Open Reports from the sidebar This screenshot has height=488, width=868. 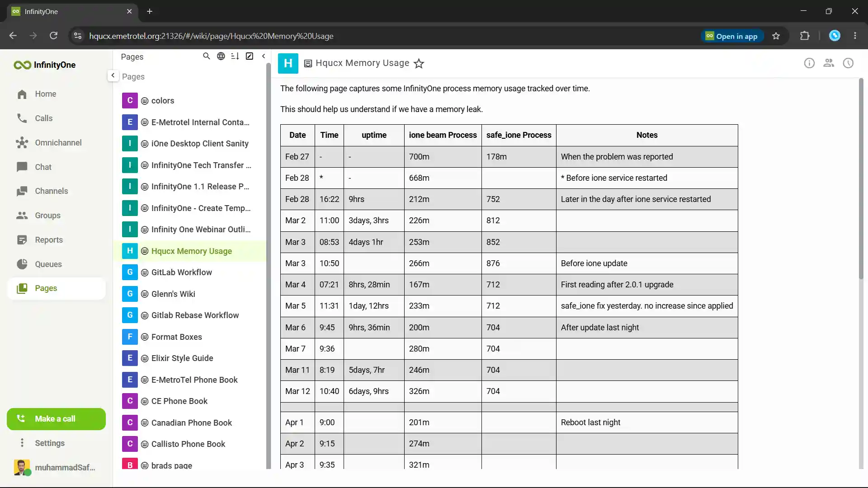tap(57, 240)
